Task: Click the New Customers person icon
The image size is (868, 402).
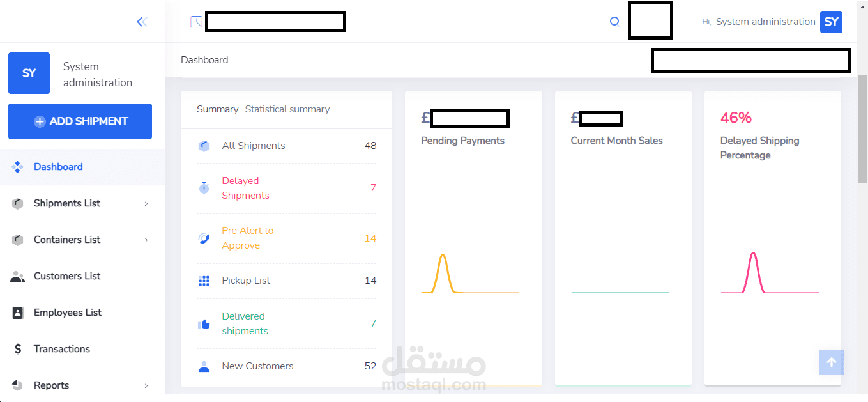Action: pyautogui.click(x=204, y=366)
